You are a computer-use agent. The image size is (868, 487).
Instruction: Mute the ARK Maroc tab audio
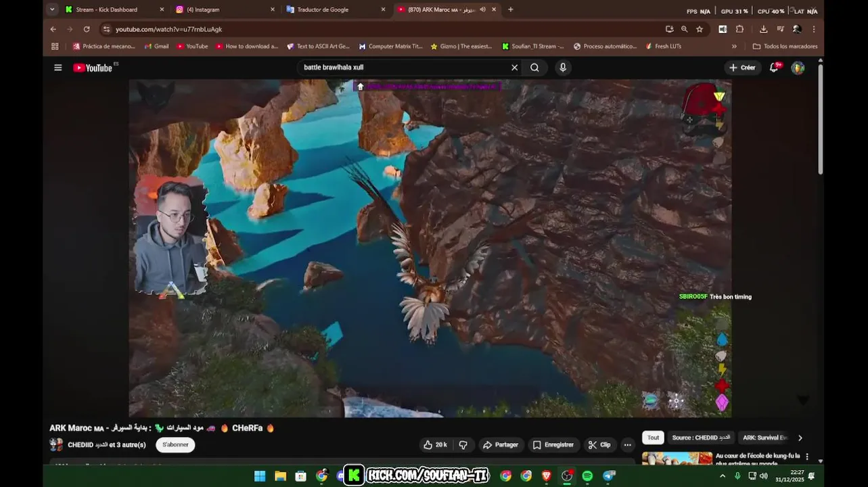click(x=482, y=9)
